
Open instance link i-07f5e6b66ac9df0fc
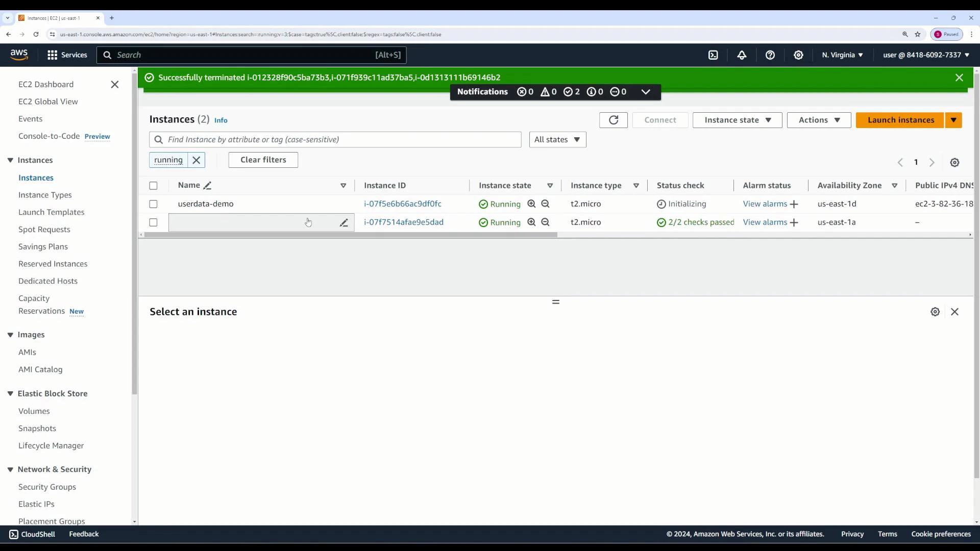click(403, 204)
